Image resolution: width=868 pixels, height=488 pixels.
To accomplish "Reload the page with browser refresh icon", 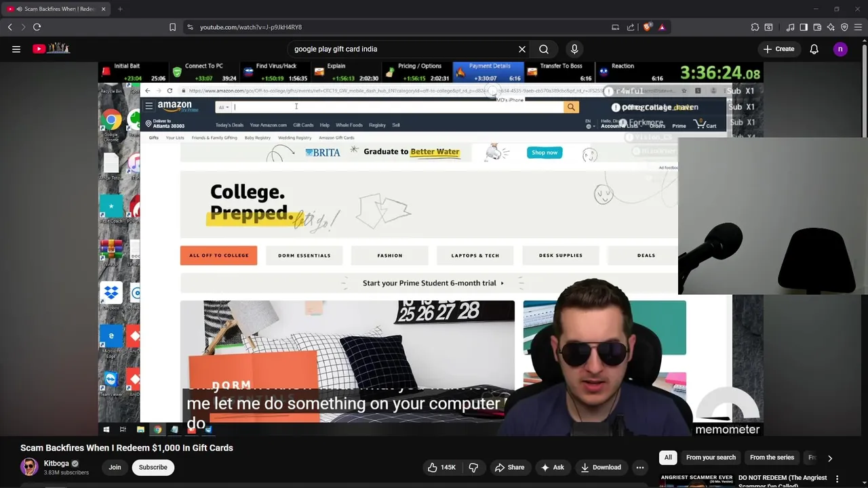I will (x=37, y=27).
